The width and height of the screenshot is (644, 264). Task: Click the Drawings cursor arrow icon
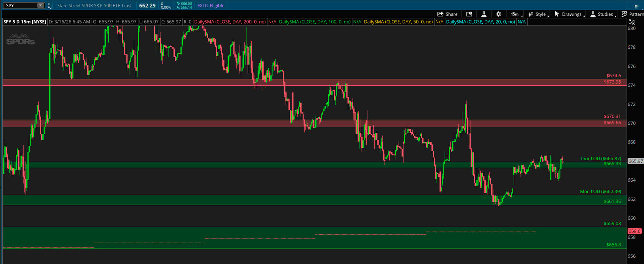[x=557, y=14]
